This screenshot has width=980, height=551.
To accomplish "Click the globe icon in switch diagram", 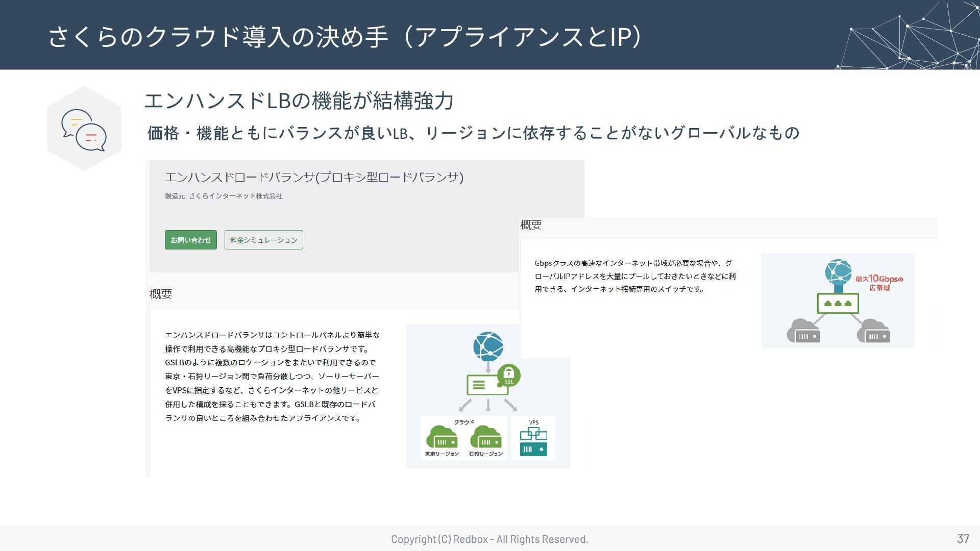I will point(838,273).
